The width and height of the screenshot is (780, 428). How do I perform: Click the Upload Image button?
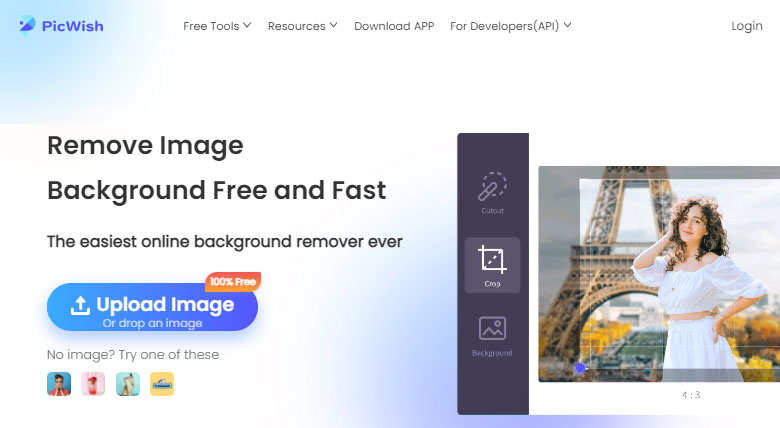click(x=152, y=307)
